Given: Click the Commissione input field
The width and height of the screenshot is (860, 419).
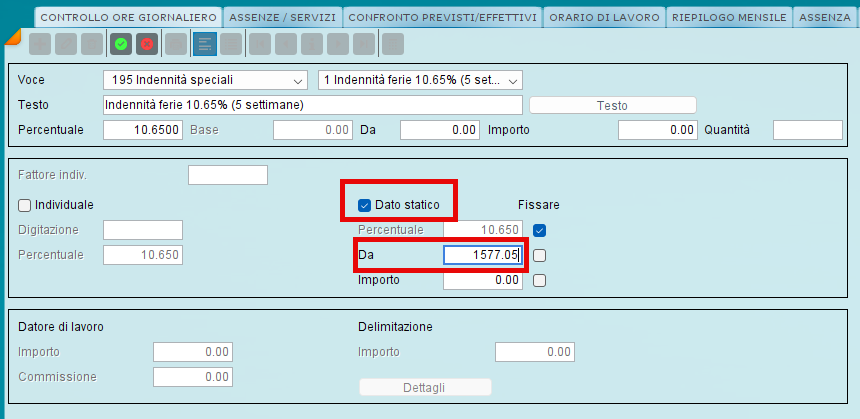Looking at the screenshot, I should [193, 377].
